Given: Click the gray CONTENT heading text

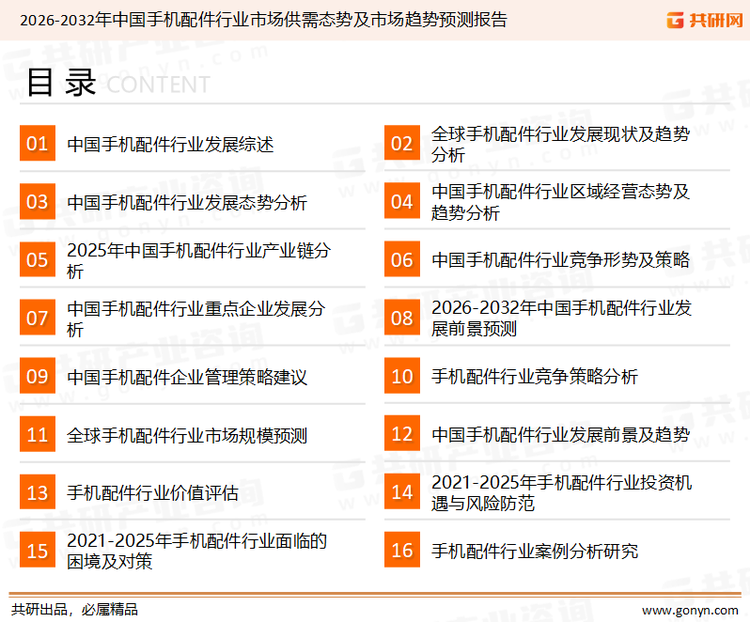Looking at the screenshot, I should (x=158, y=85).
